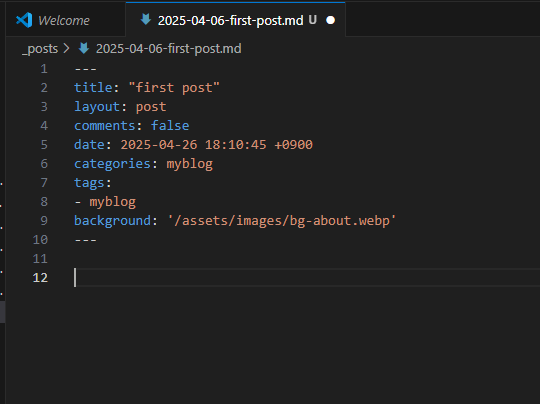Click line number 5 in gutter
Image resolution: width=540 pixels, height=404 pixels.
coord(44,145)
